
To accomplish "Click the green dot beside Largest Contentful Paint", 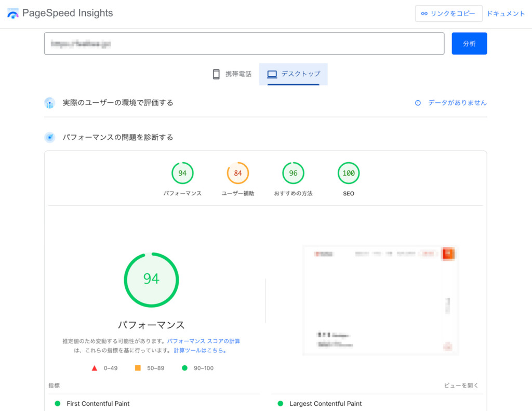I will pyautogui.click(x=280, y=404).
